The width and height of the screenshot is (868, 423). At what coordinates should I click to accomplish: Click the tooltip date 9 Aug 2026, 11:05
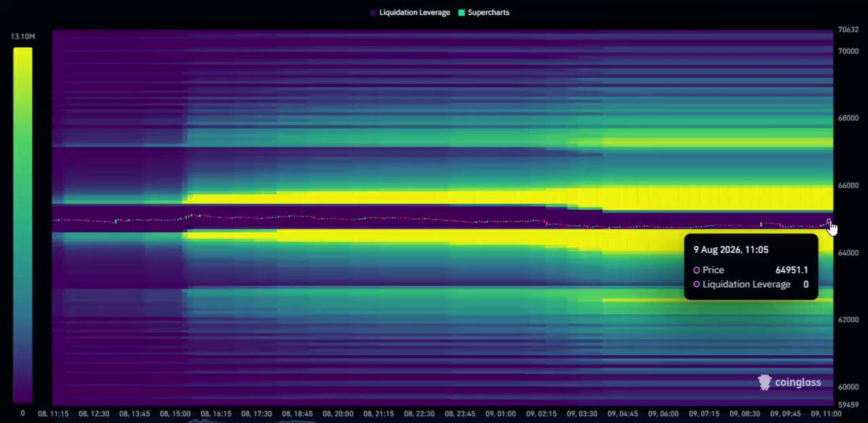click(x=731, y=249)
